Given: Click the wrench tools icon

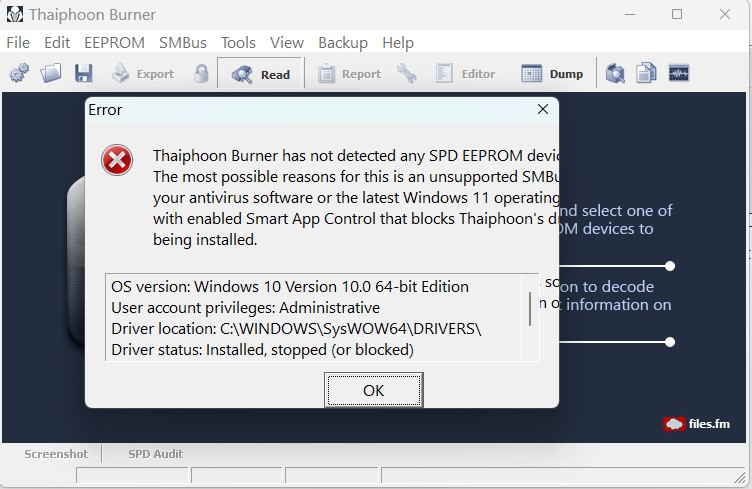Looking at the screenshot, I should coord(407,74).
